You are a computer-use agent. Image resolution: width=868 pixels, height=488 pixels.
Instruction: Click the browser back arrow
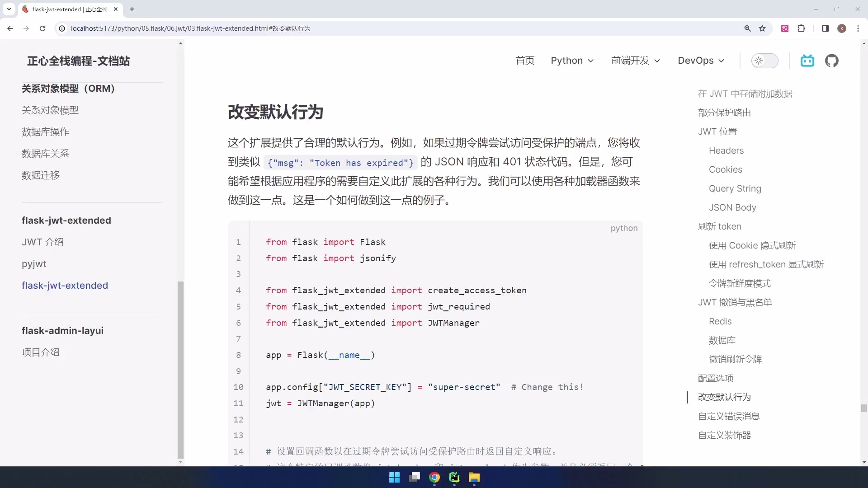(10, 28)
